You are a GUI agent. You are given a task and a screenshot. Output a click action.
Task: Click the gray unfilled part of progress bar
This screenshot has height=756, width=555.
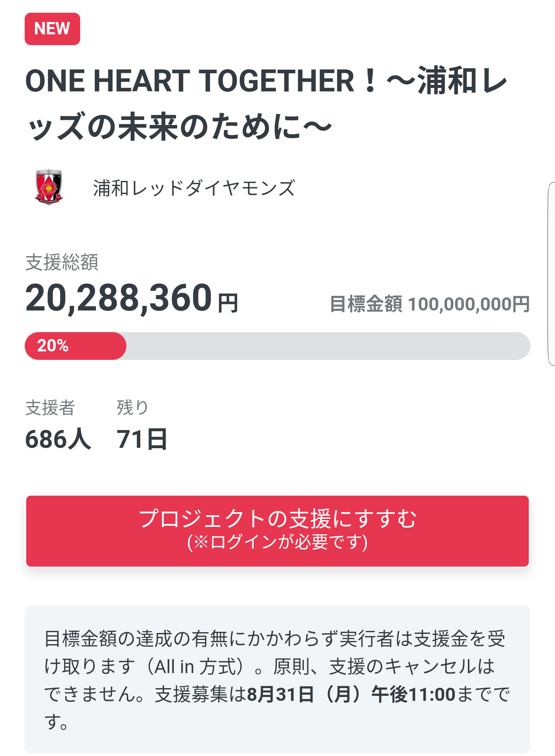click(328, 346)
